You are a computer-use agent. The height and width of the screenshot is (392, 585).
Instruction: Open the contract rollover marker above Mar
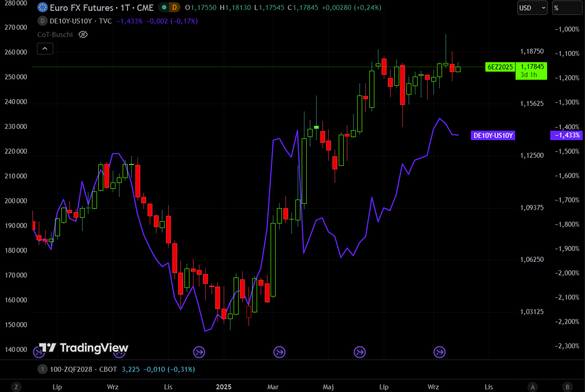(280, 352)
